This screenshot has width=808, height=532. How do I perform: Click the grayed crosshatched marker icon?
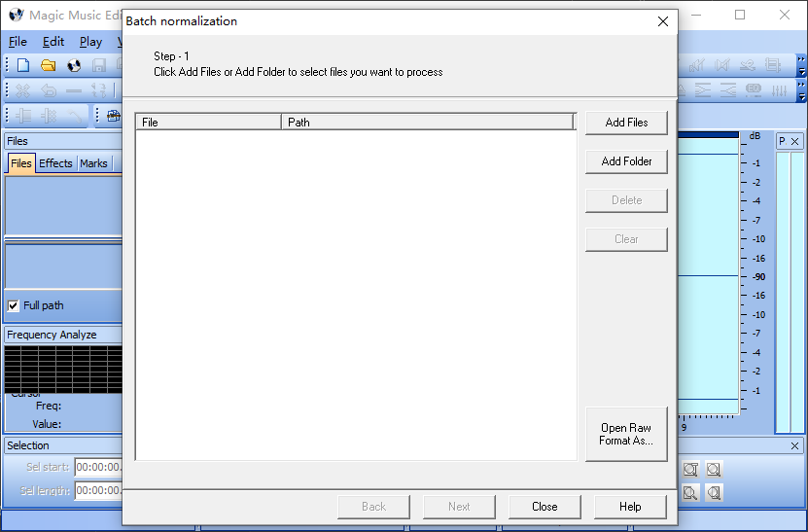(x=49, y=116)
